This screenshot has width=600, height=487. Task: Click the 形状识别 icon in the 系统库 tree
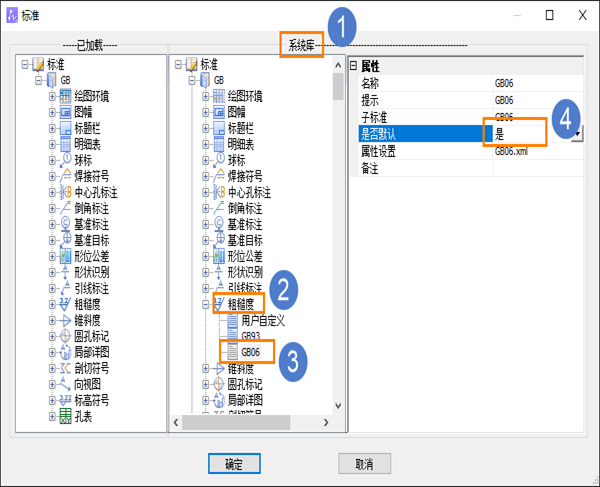pos(219,272)
